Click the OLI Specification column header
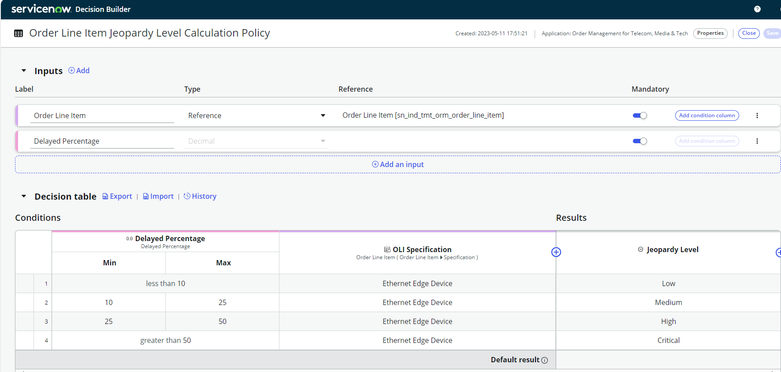Screen dimensions: 781x372 point(417,252)
